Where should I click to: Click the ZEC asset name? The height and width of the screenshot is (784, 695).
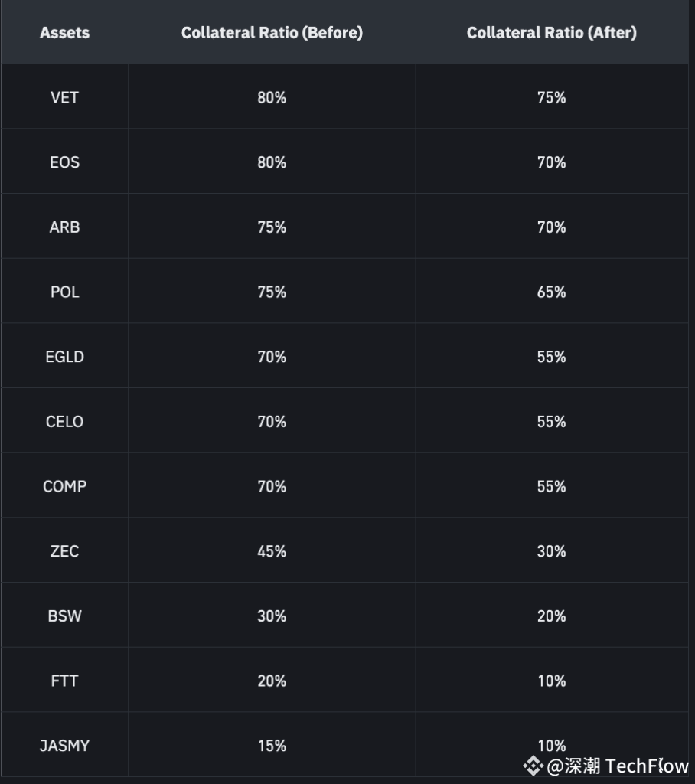pos(64,551)
